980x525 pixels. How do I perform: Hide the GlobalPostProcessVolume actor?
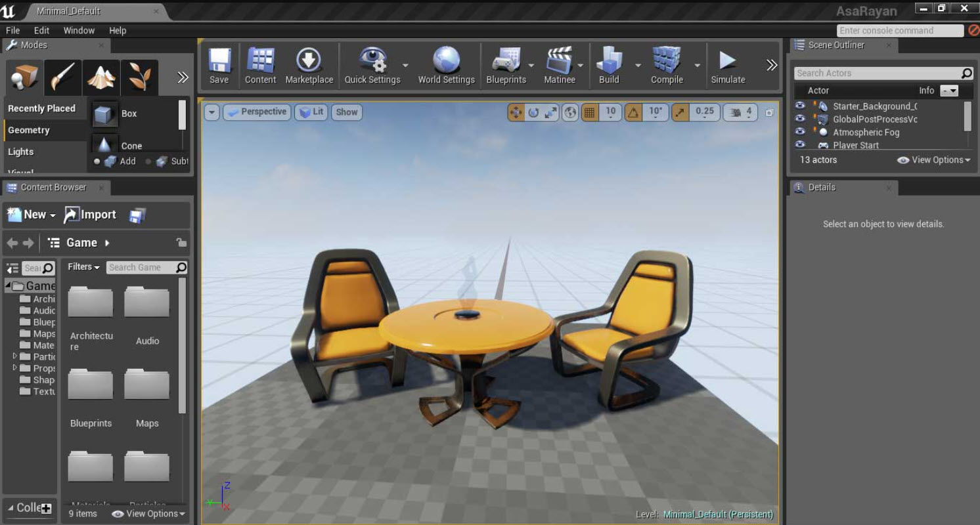(800, 119)
